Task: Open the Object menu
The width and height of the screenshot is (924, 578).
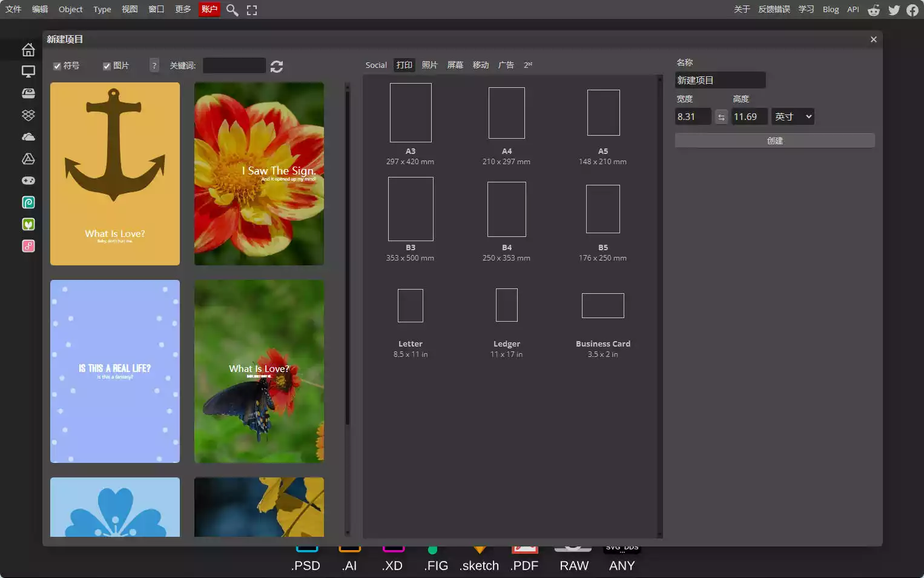Action: 70,9
